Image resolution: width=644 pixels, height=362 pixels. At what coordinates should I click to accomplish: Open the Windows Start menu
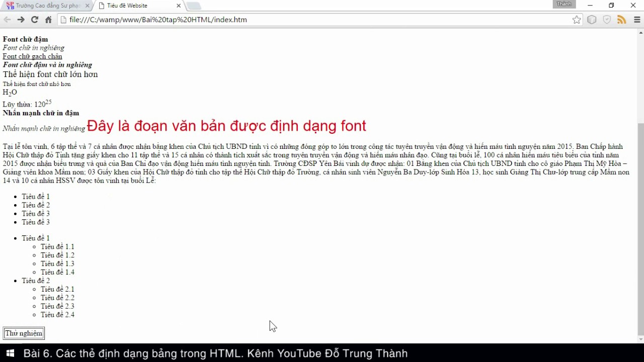point(10,353)
